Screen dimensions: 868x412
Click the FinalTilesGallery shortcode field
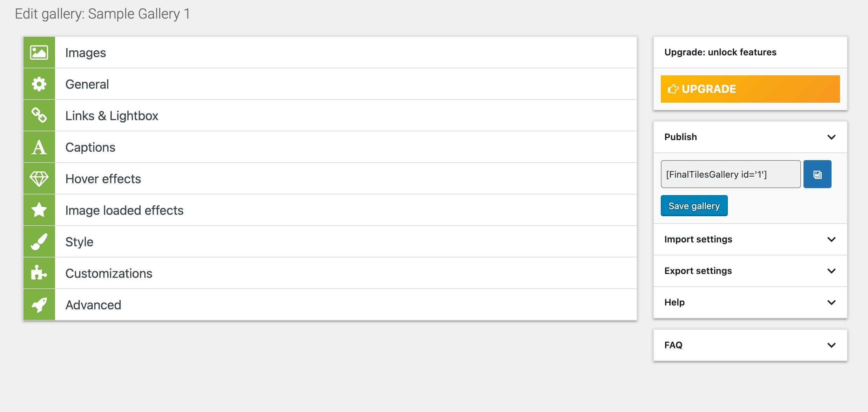pos(731,174)
